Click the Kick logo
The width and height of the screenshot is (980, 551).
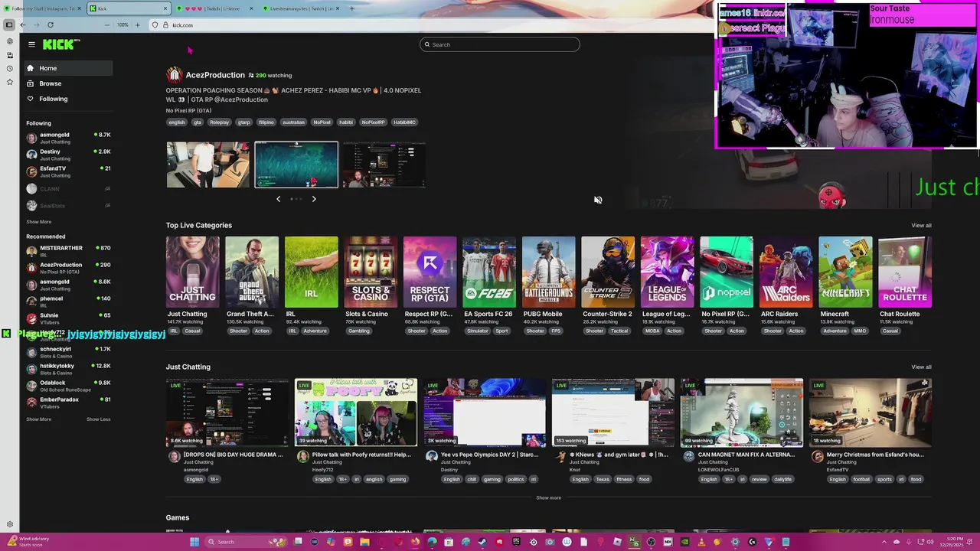click(60, 44)
